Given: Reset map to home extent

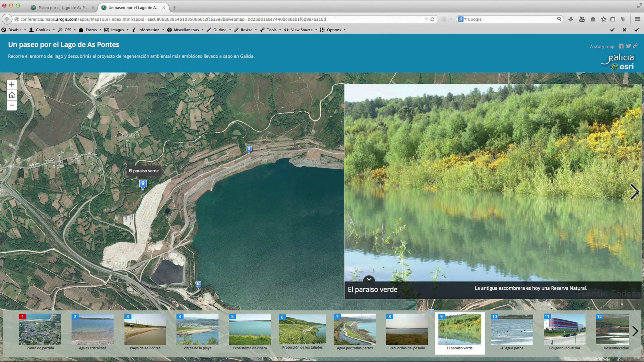Looking at the screenshot, I should click(12, 95).
